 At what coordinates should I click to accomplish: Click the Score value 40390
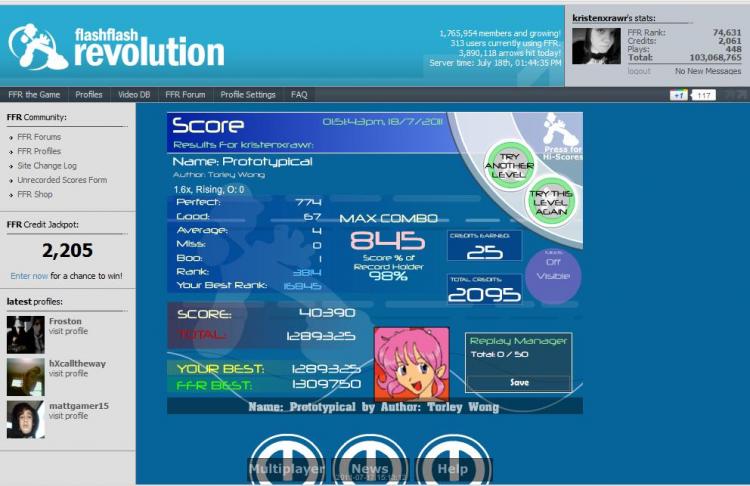point(327,313)
